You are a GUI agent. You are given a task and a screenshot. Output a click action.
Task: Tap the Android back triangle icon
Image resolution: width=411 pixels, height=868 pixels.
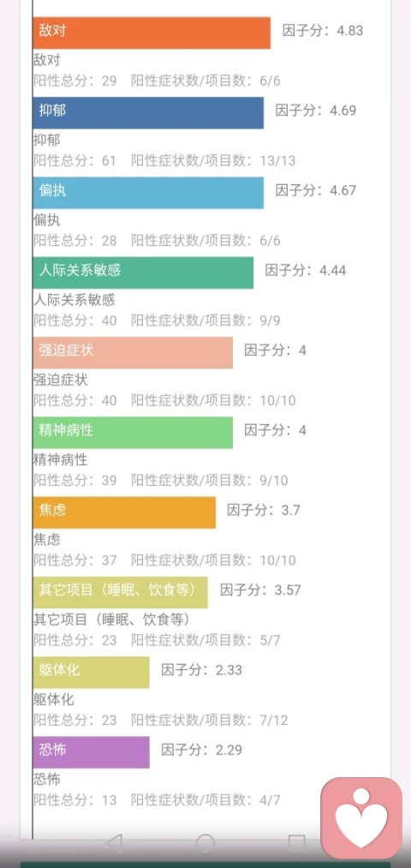tap(114, 844)
